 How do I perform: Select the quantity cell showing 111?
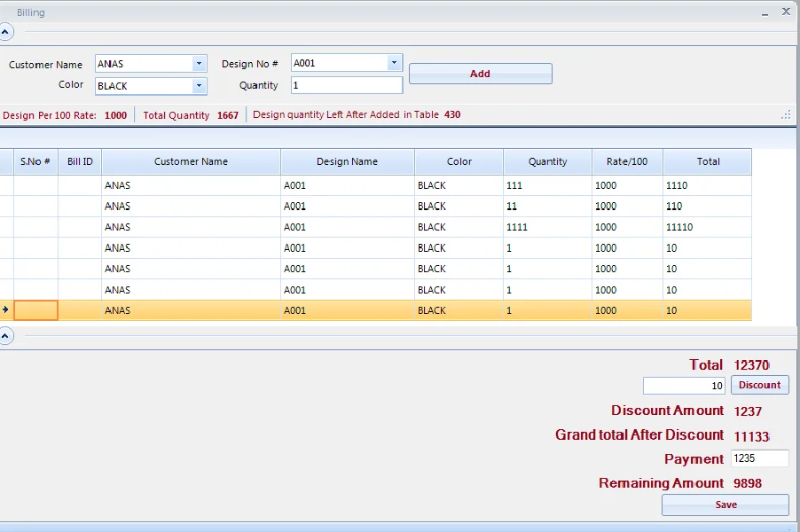547,185
